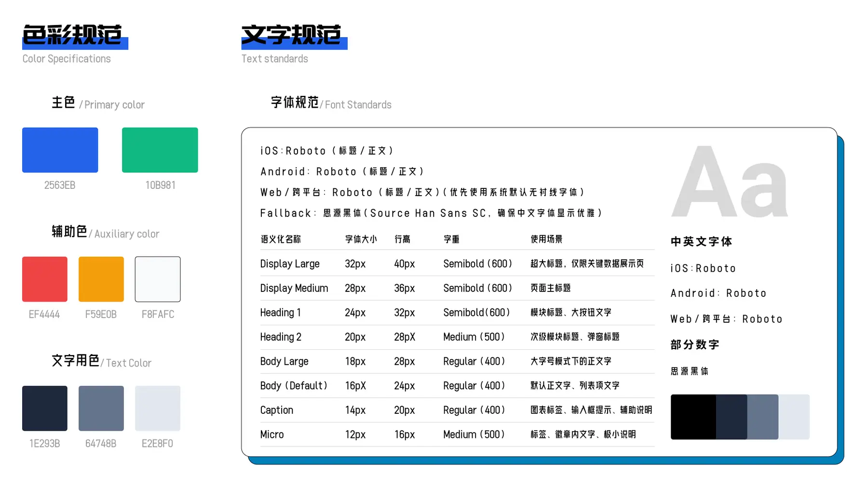Select the 'Color Specifications' subtitle
Screen dimensions: 868x488
click(x=67, y=59)
